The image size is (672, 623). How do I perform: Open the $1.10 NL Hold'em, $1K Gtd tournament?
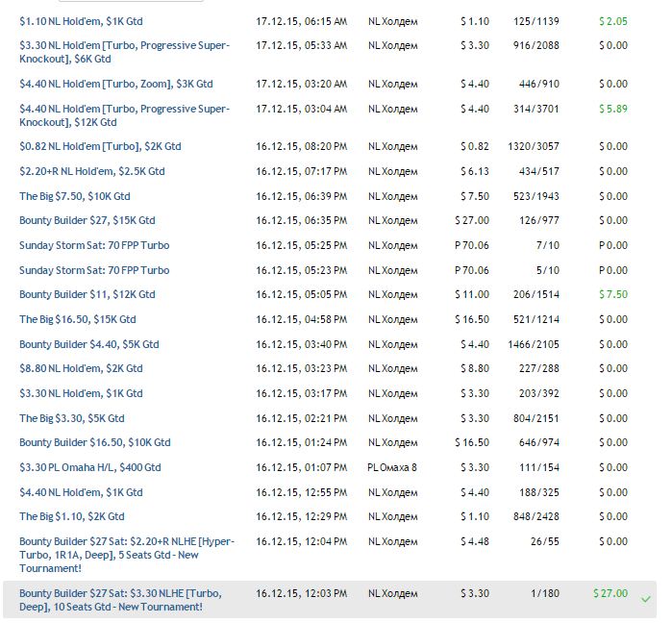[x=81, y=21]
